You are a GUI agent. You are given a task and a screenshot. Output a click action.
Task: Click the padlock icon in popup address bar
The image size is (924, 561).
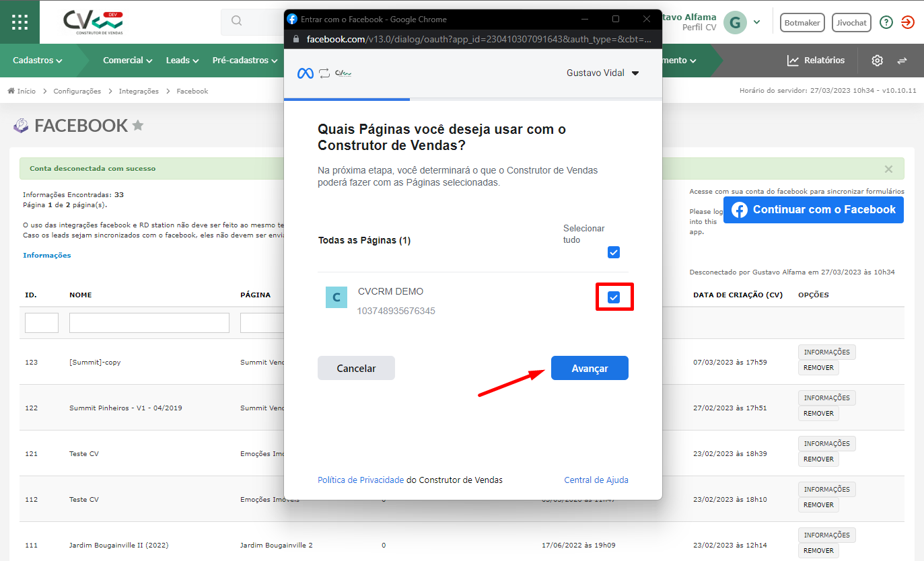(297, 39)
